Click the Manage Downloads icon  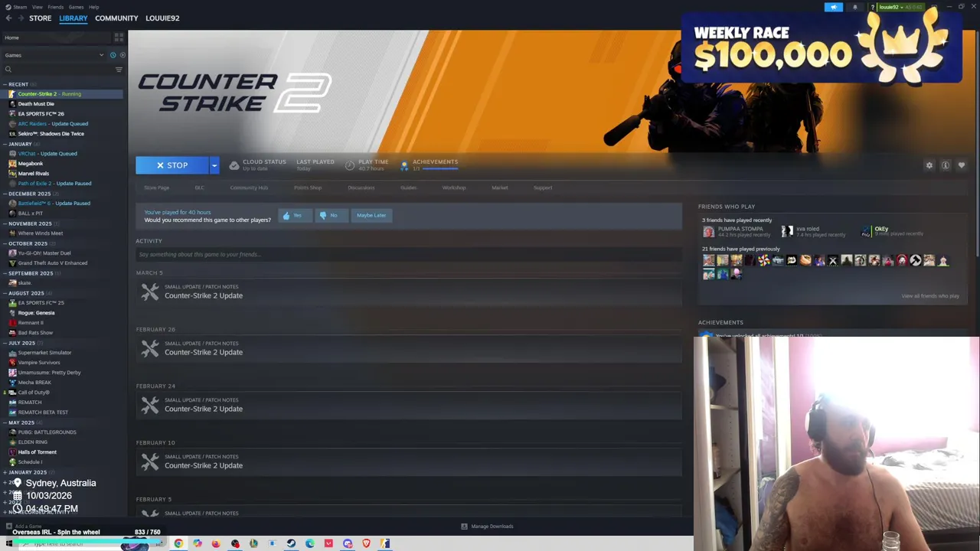click(464, 527)
